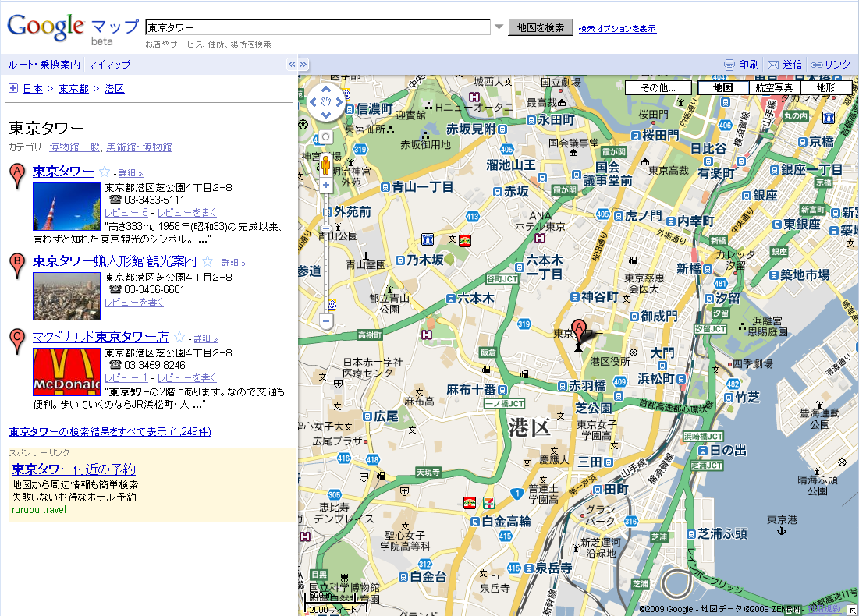Open the 東京タワー result title link
This screenshot has width=859, height=616.
63,172
